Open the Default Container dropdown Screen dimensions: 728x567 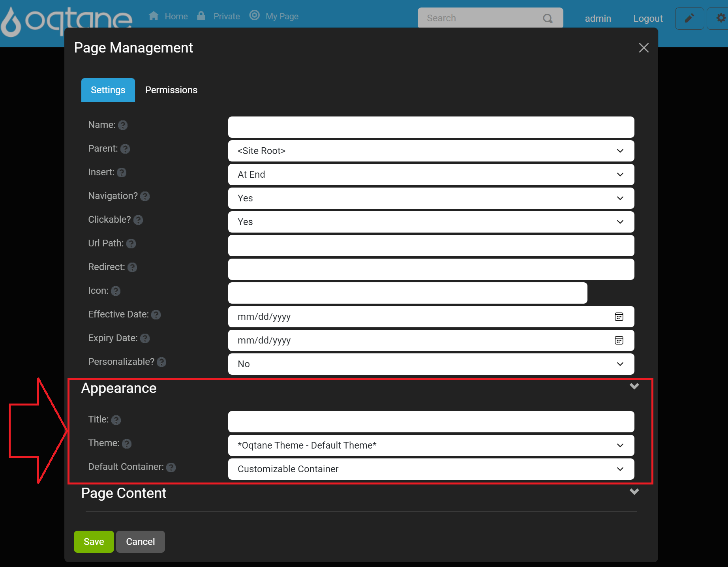(x=431, y=469)
